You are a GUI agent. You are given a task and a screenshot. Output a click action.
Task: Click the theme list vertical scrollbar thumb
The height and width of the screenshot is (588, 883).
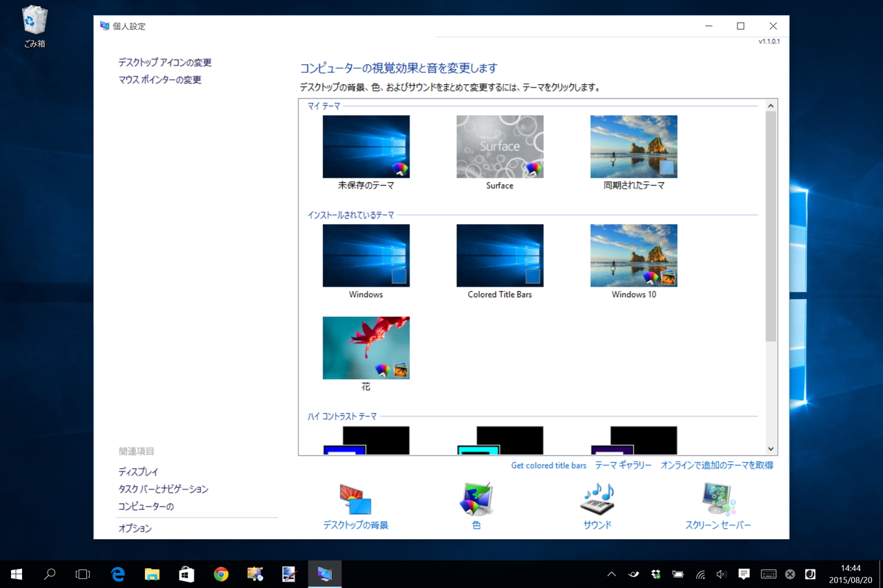(771, 226)
